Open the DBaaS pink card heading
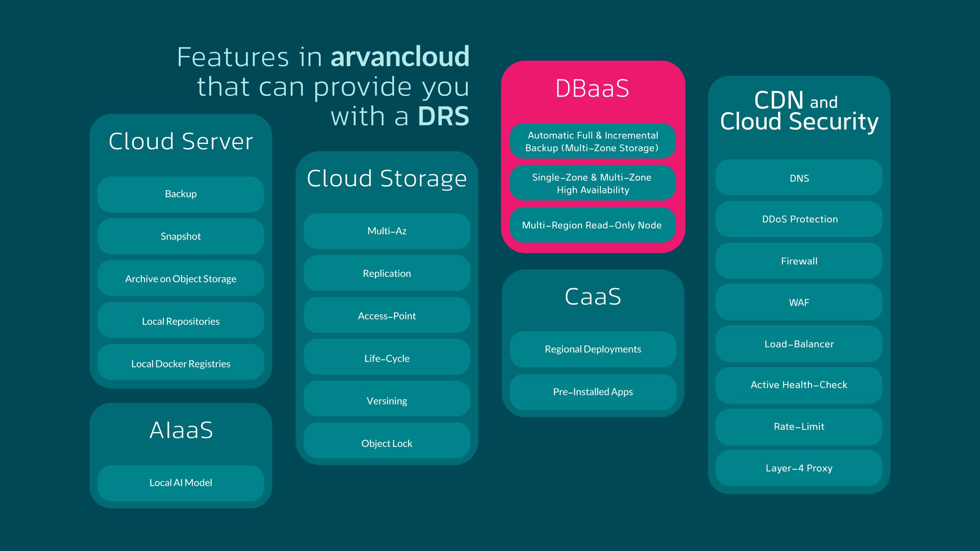The image size is (980, 551). click(x=592, y=89)
